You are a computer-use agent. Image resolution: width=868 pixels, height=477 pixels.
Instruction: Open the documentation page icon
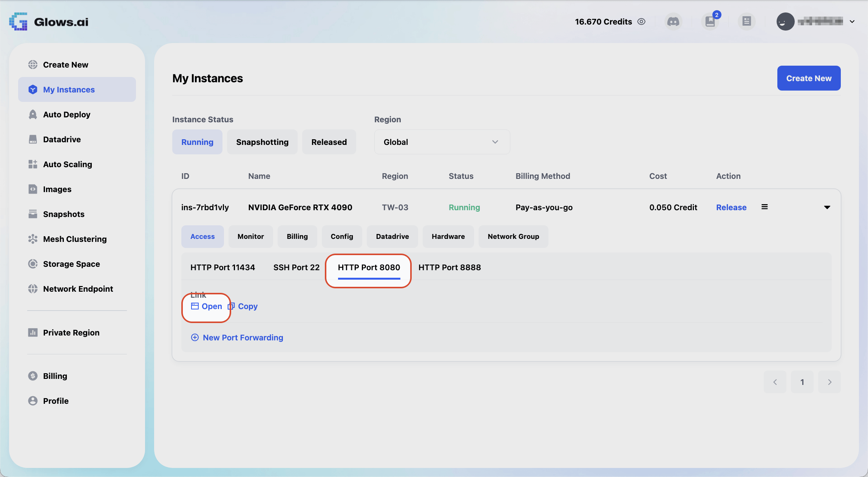pyautogui.click(x=746, y=22)
